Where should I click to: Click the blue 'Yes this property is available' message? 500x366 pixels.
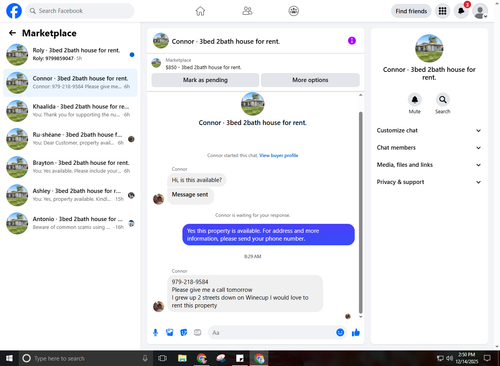point(268,235)
